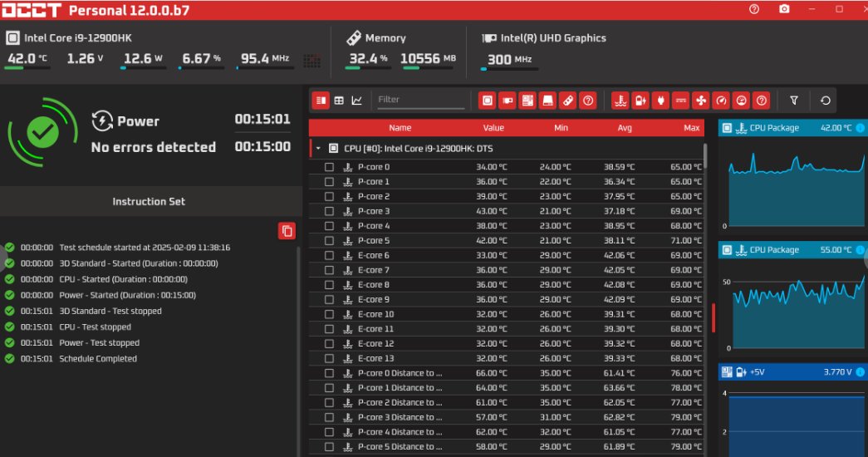
Task: Take a screenshot with the camera icon
Action: pyautogui.click(x=784, y=9)
